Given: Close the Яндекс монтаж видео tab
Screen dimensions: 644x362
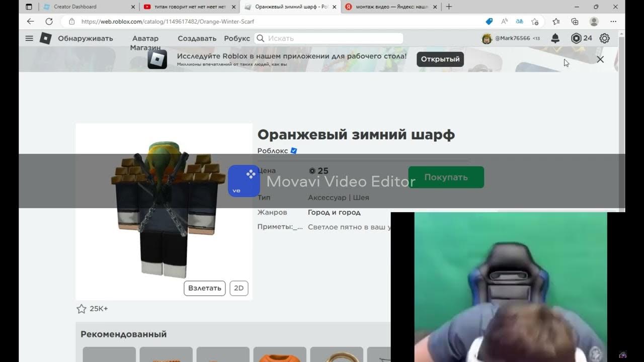Looking at the screenshot, I should point(436,7).
